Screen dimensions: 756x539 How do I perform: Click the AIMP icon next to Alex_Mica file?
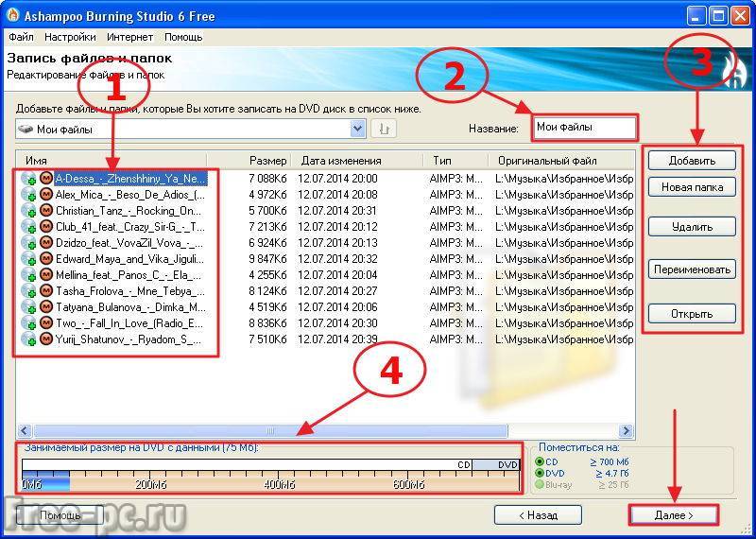pos(45,194)
